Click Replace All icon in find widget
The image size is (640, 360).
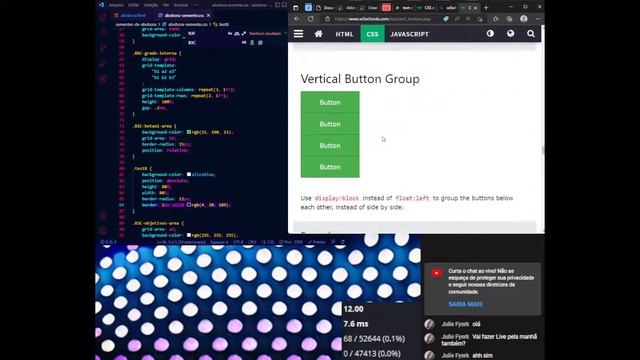coord(260,42)
